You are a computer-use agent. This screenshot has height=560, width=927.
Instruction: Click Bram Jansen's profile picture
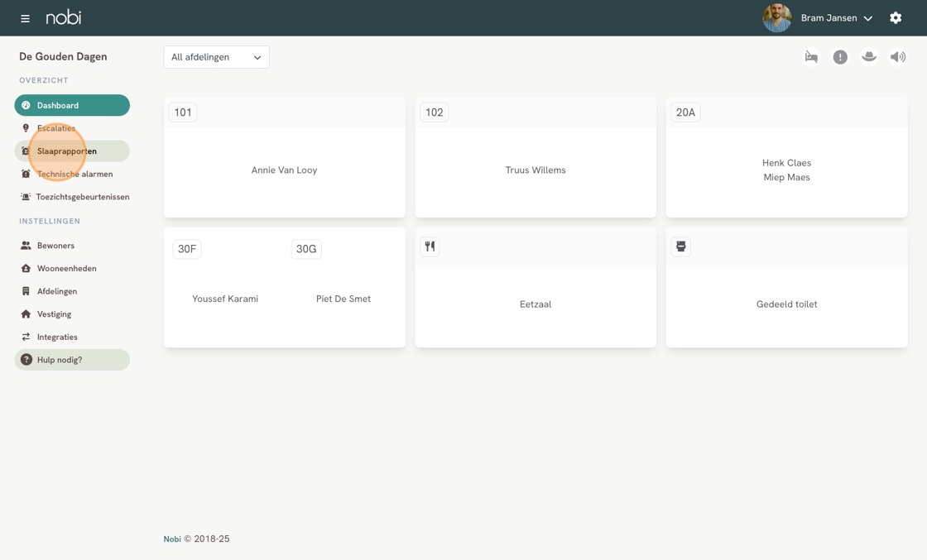pos(776,17)
